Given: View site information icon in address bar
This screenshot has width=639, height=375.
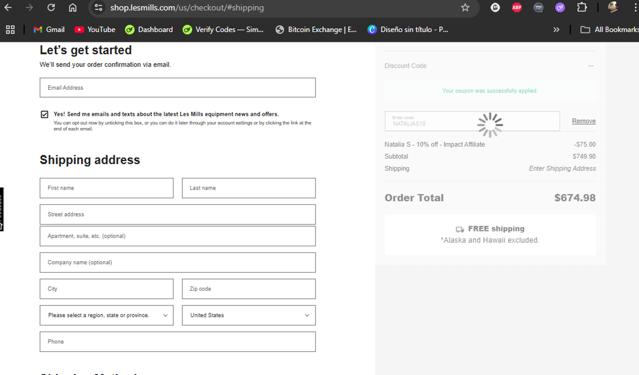Looking at the screenshot, I should 98,7.
